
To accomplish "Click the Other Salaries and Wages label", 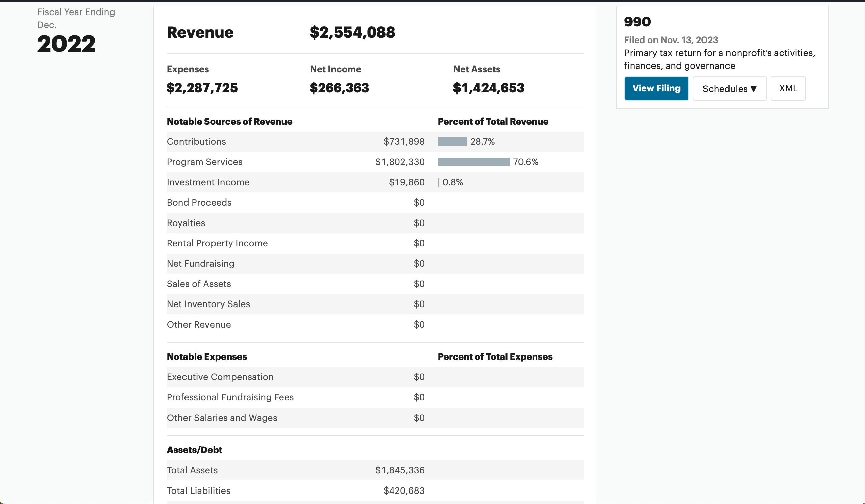I will pos(222,418).
